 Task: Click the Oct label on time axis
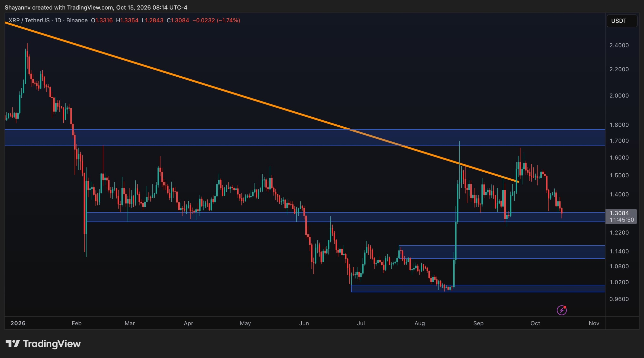click(x=535, y=323)
